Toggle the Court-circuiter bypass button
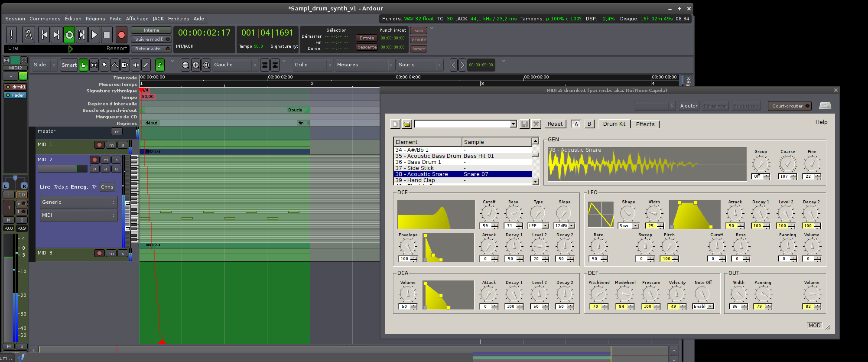 tap(790, 106)
